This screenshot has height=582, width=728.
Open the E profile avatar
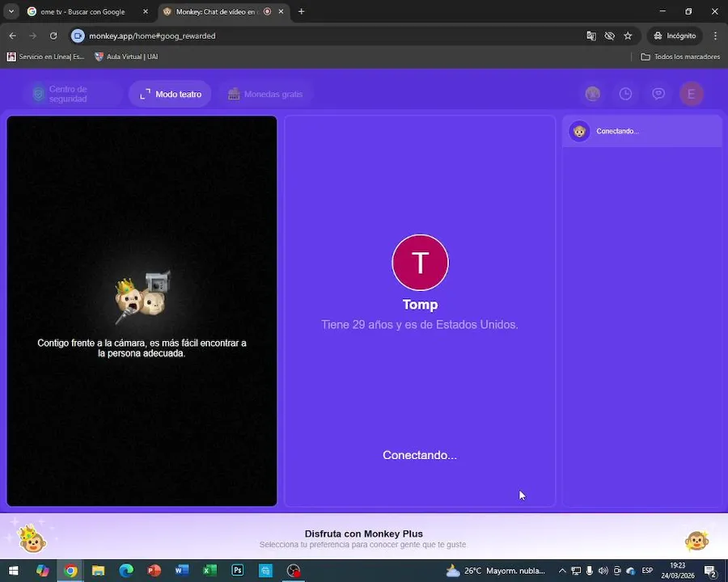click(x=692, y=94)
